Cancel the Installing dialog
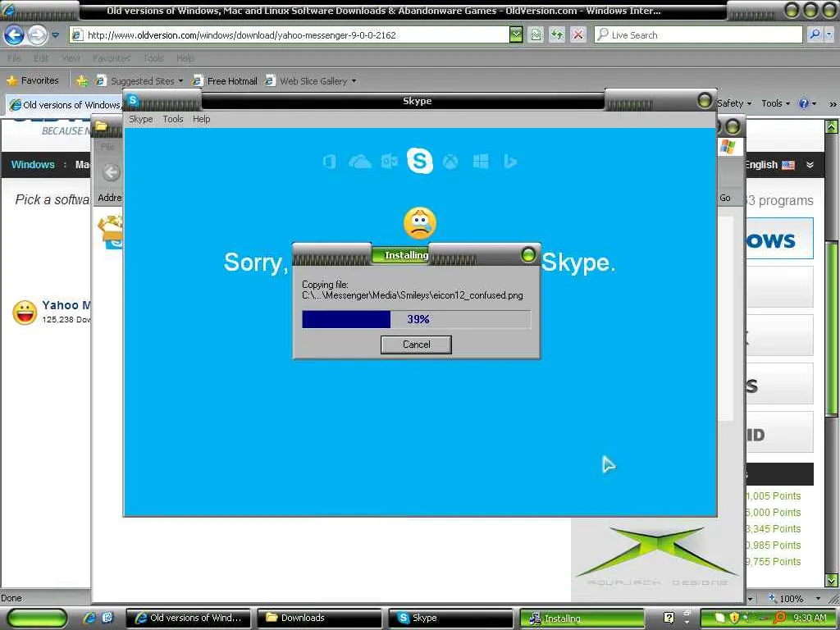 click(416, 345)
